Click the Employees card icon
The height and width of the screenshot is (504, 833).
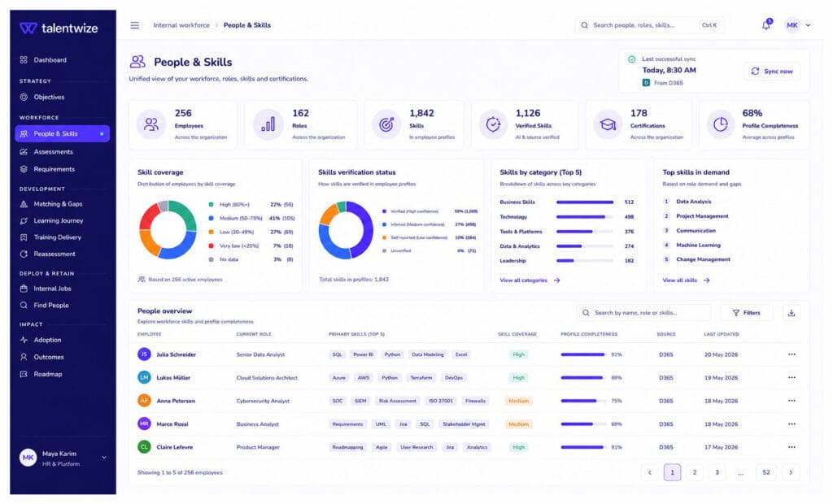coord(151,125)
